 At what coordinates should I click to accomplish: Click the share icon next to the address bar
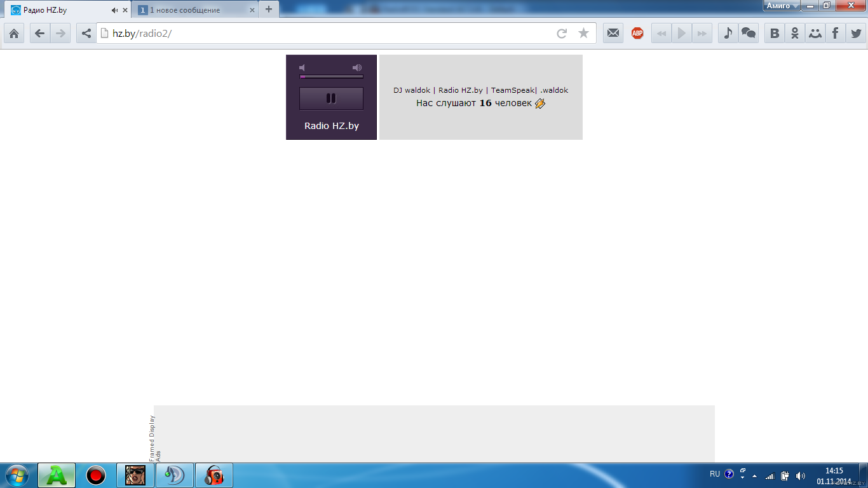[x=86, y=33]
